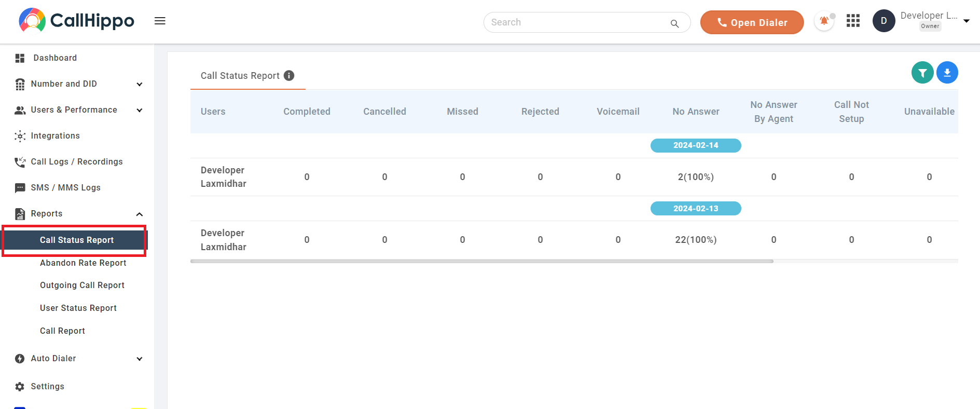The height and width of the screenshot is (409, 980).
Task: Click the Cancelled column header
Action: click(384, 112)
